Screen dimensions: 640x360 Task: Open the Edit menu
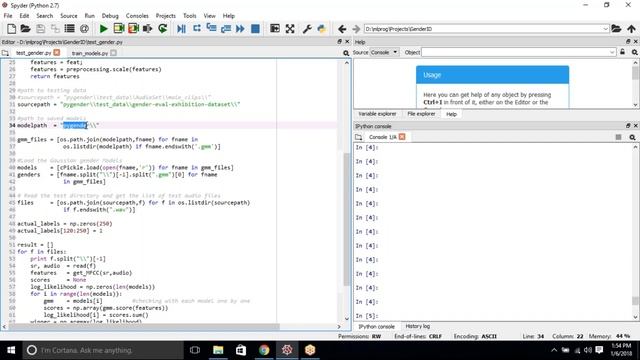tap(24, 16)
